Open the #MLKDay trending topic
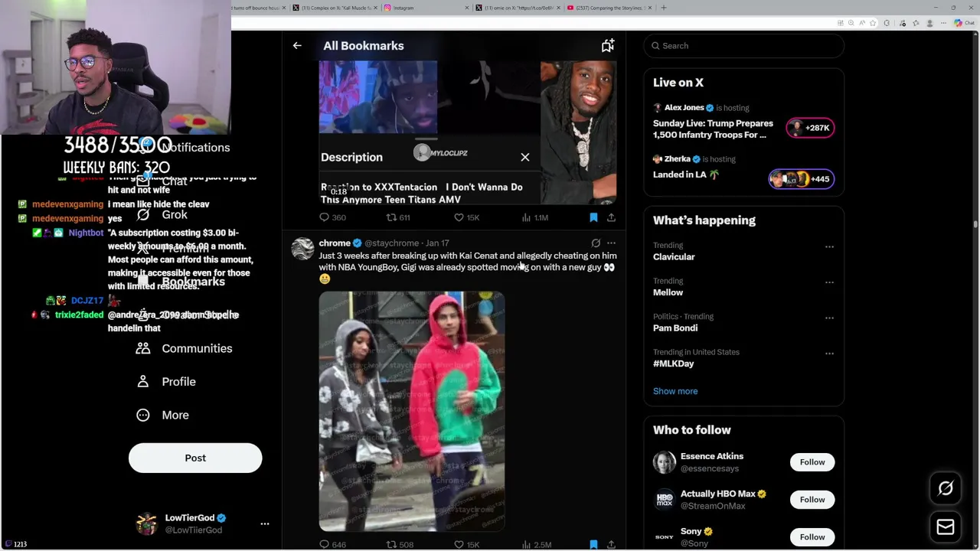The width and height of the screenshot is (980, 551). pyautogui.click(x=673, y=364)
